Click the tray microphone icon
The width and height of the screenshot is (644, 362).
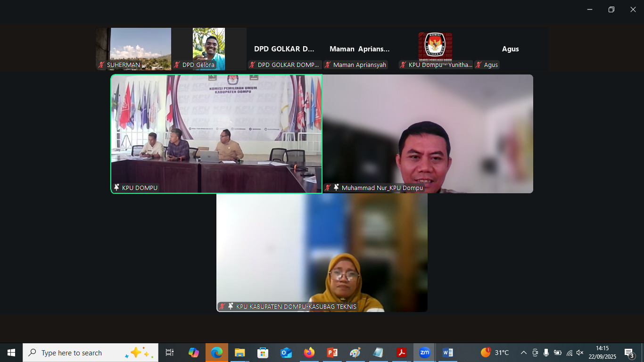tap(546, 353)
